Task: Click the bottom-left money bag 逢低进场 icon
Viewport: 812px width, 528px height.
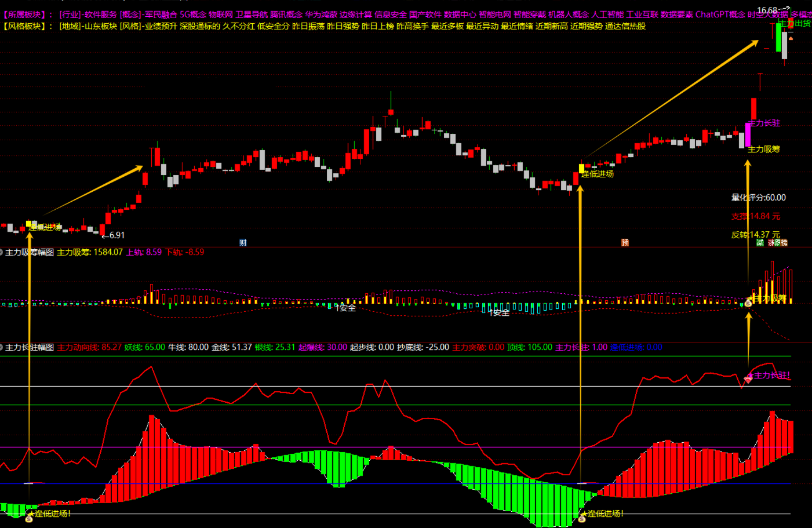Action: click(29, 518)
